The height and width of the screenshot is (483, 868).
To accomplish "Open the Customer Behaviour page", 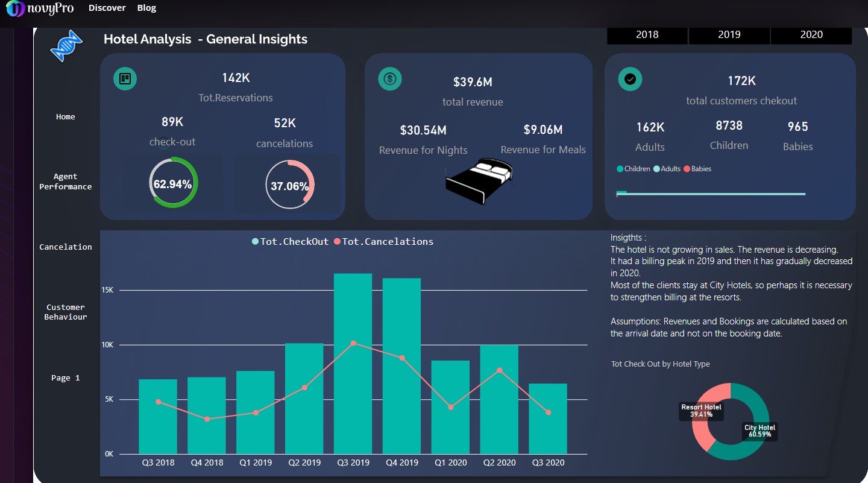I will click(66, 312).
